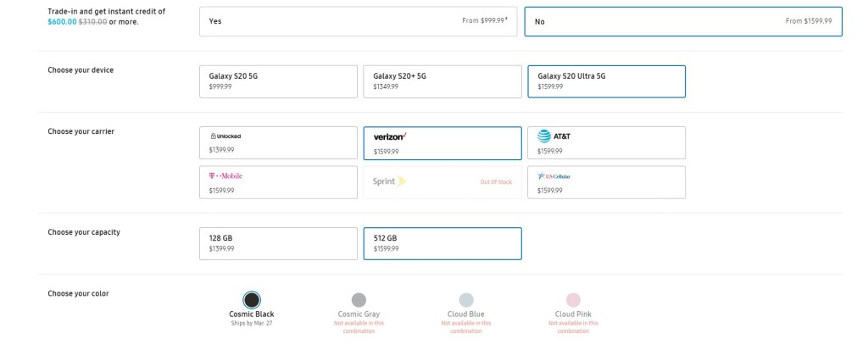The image size is (868, 350).
Task: Select the US Cellular carrier
Action: [606, 181]
